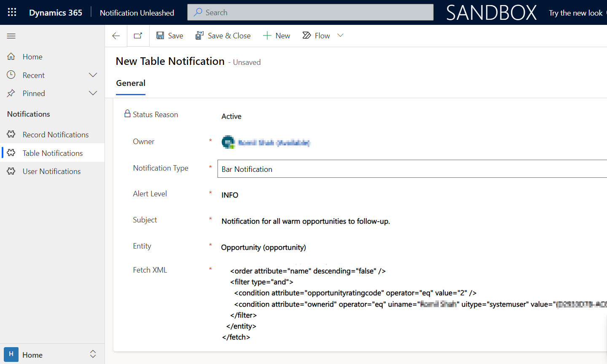Click the Try the new look text
607x364 pixels.
coord(575,13)
